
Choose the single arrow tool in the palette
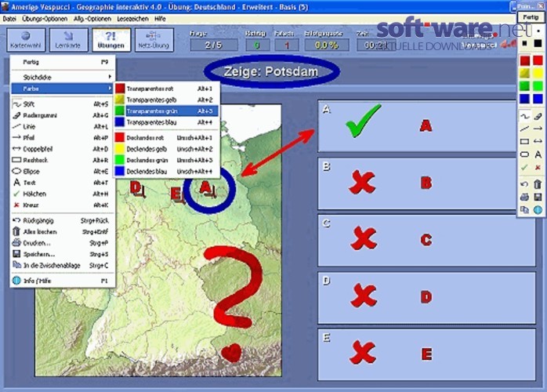(x=538, y=129)
